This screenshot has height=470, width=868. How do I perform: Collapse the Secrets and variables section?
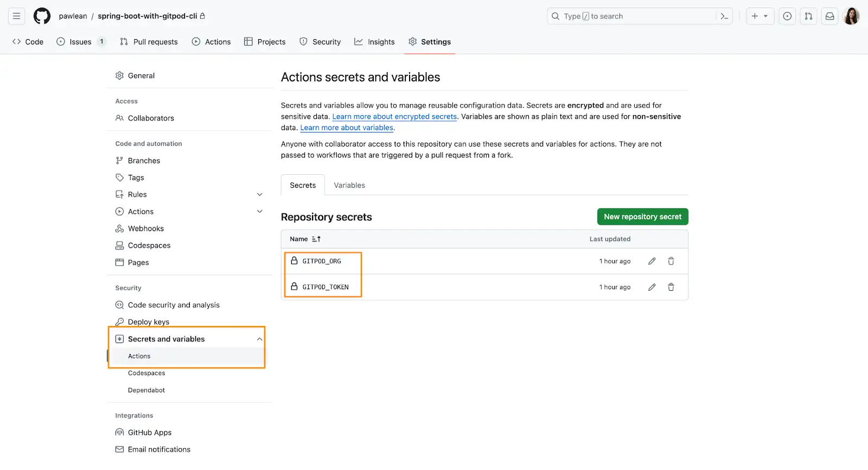(x=259, y=339)
